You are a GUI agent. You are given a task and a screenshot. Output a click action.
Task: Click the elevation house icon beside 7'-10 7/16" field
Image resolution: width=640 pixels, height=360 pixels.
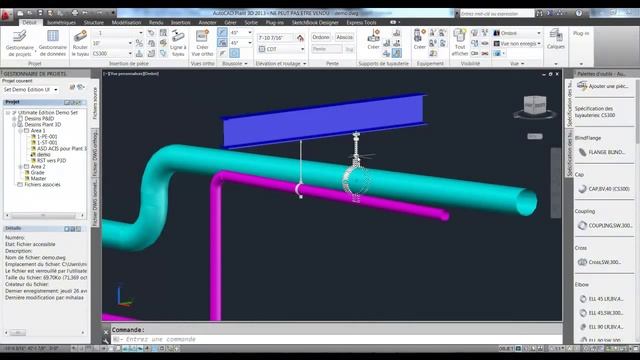tap(300, 38)
